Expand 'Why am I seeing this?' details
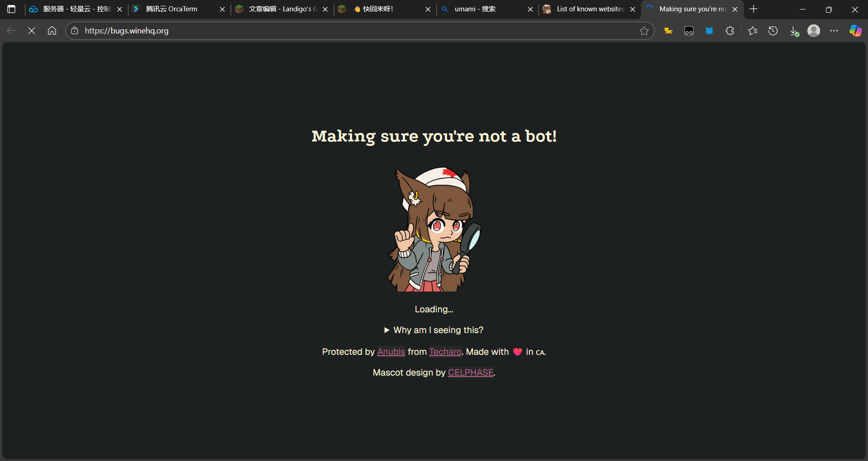The image size is (868, 461). [x=434, y=330]
